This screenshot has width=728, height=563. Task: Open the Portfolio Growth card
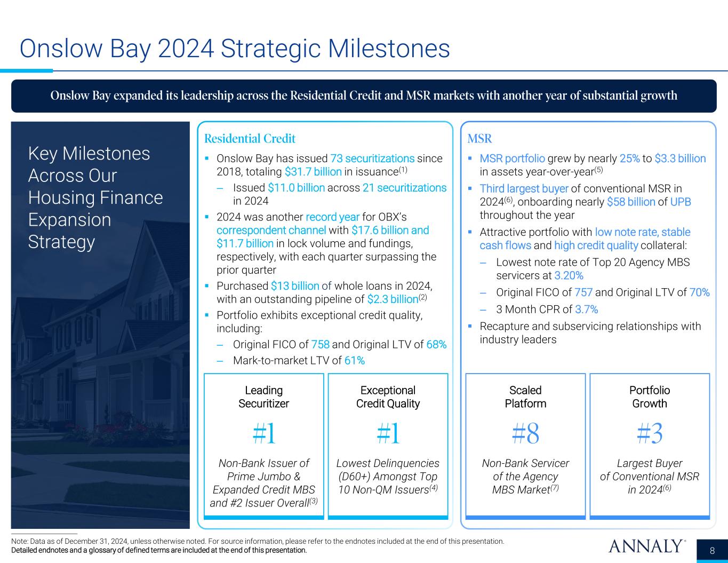click(x=649, y=446)
